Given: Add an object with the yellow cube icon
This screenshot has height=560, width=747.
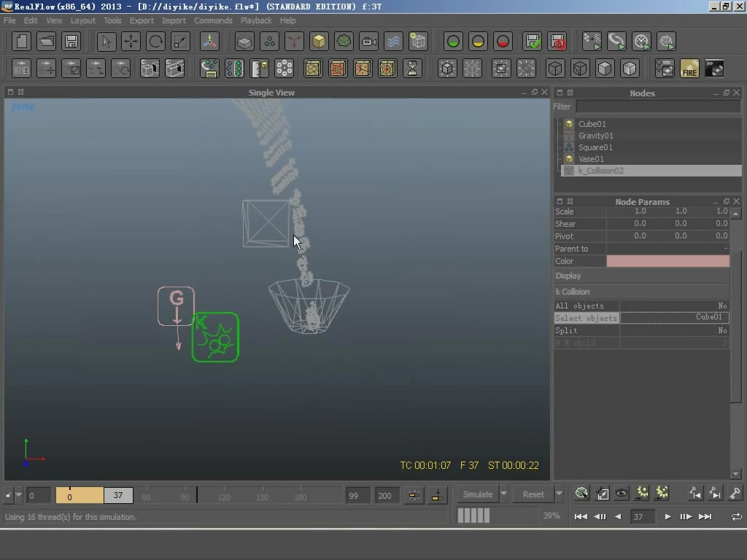Looking at the screenshot, I should click(319, 42).
